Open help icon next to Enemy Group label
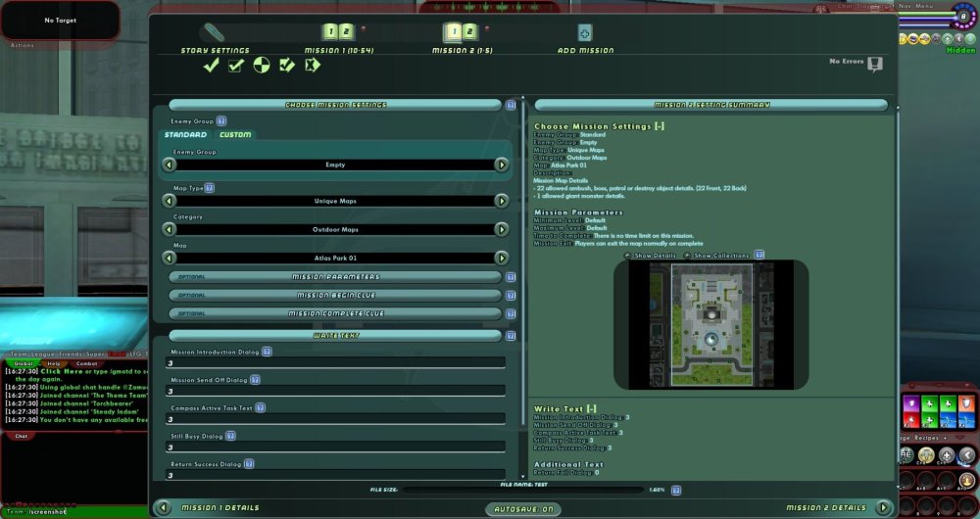 pyautogui.click(x=221, y=121)
